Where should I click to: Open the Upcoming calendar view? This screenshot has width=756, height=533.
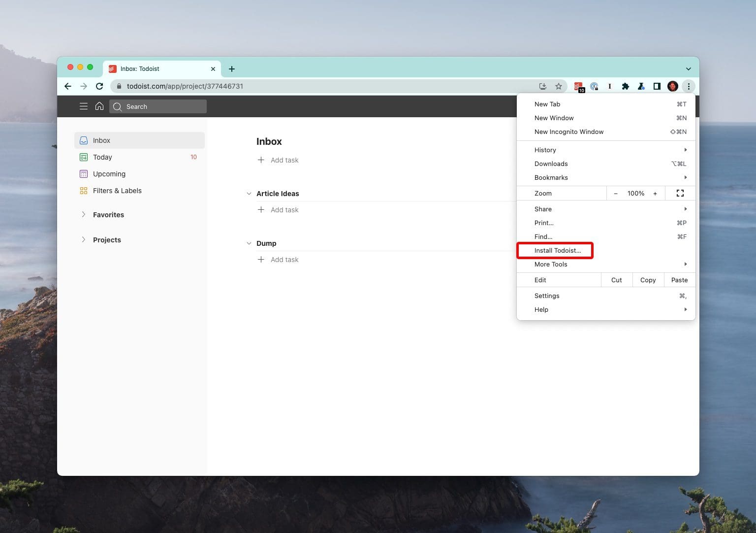click(139, 174)
